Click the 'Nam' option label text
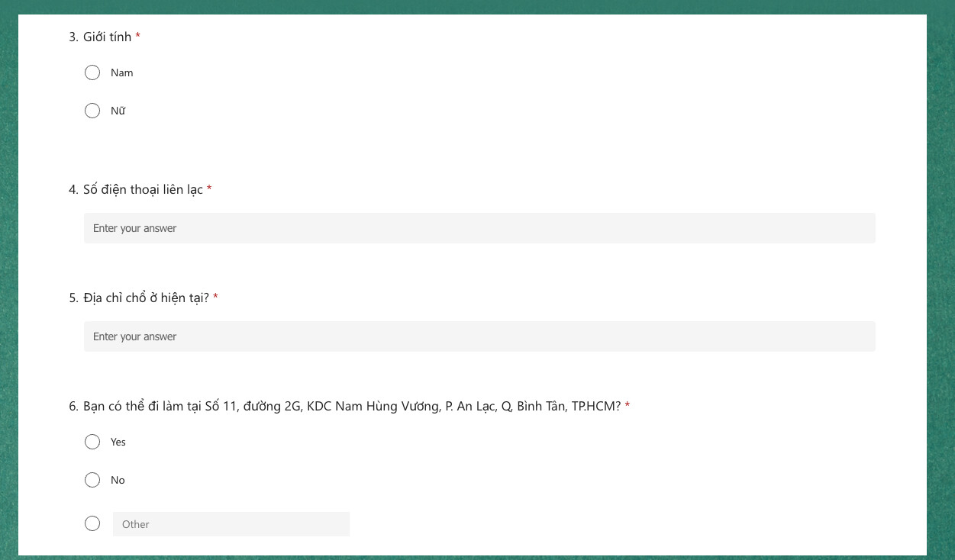The height and width of the screenshot is (560, 955). click(122, 72)
